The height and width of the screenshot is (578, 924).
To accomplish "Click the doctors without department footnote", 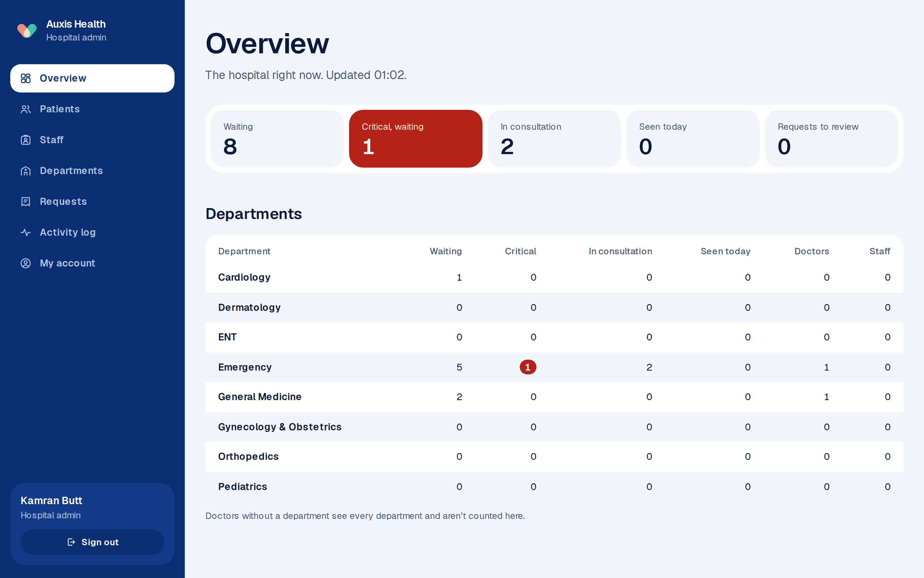I will click(x=365, y=516).
